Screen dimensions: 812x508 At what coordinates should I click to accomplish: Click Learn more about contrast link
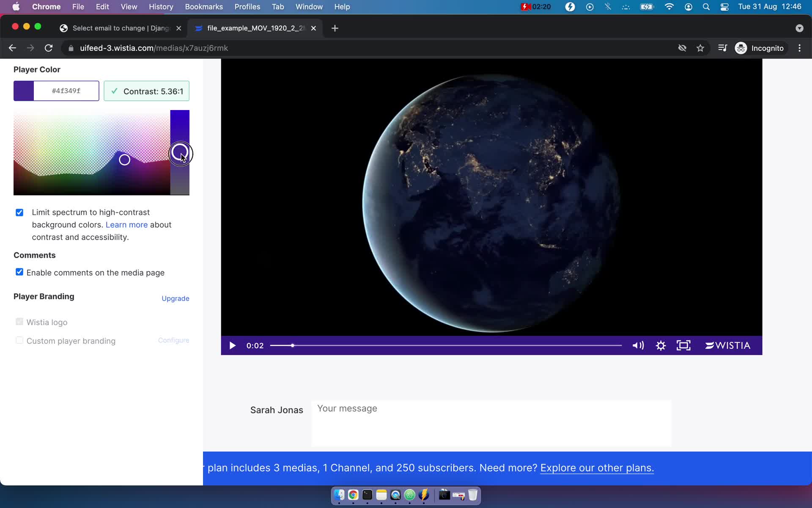point(126,224)
